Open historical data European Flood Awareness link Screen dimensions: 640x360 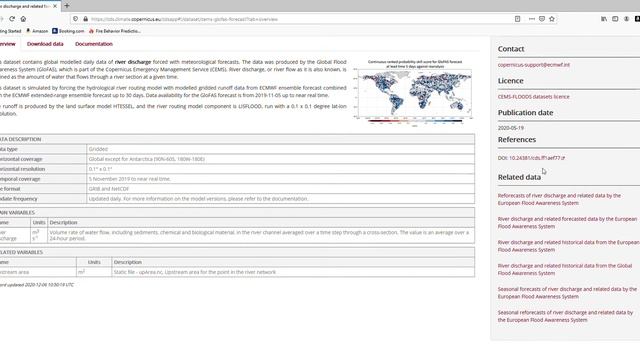(569, 246)
